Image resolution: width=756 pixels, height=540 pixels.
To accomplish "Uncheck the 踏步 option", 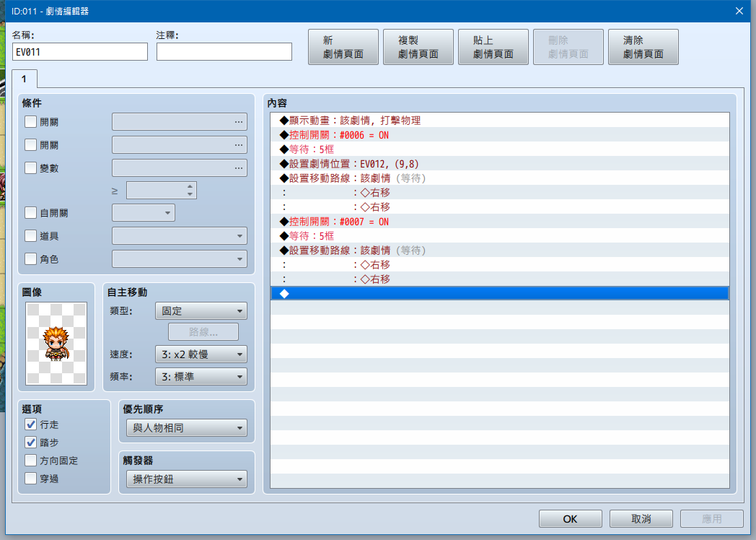I will point(31,442).
